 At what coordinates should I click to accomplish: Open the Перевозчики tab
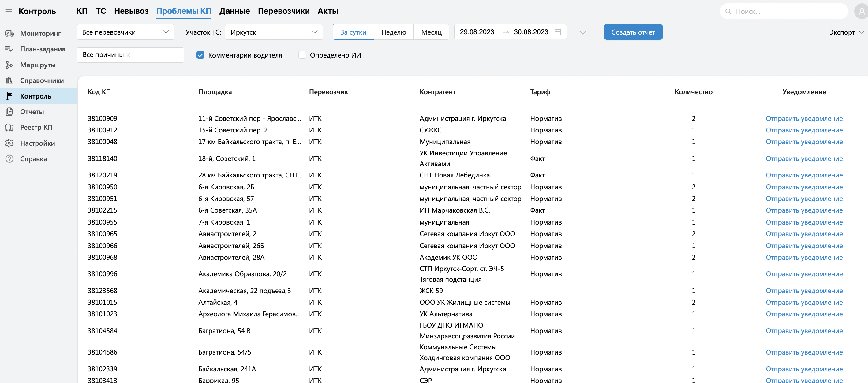(x=283, y=11)
